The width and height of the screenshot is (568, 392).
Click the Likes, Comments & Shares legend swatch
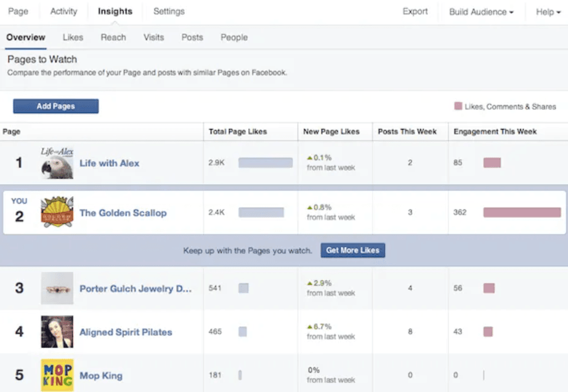[x=457, y=106]
